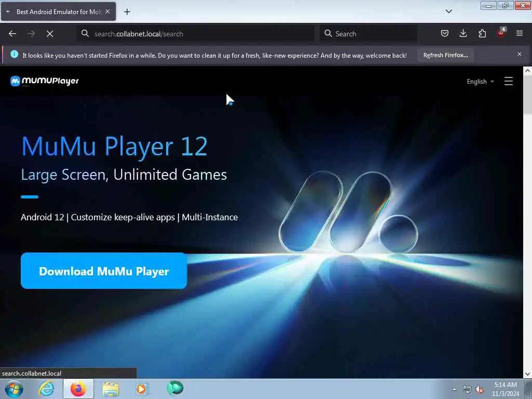Click the MuMuPlayer logo
The width and height of the screenshot is (532, 399).
tap(45, 81)
